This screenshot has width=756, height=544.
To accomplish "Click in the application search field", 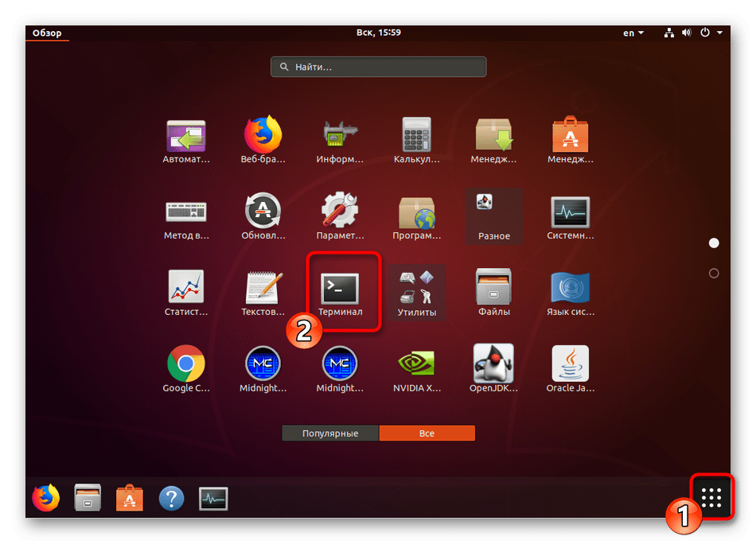I will (x=378, y=67).
